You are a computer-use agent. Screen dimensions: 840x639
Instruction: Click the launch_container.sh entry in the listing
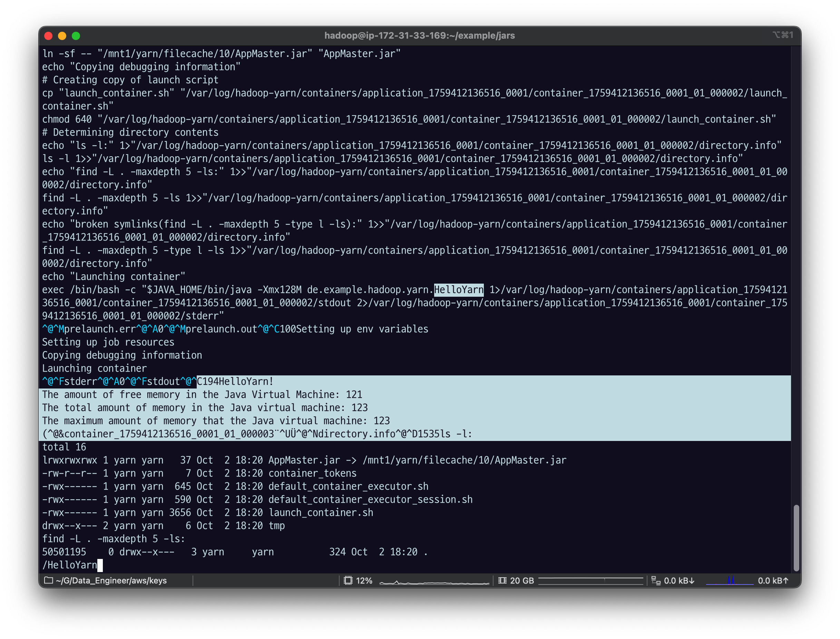pos(321,512)
